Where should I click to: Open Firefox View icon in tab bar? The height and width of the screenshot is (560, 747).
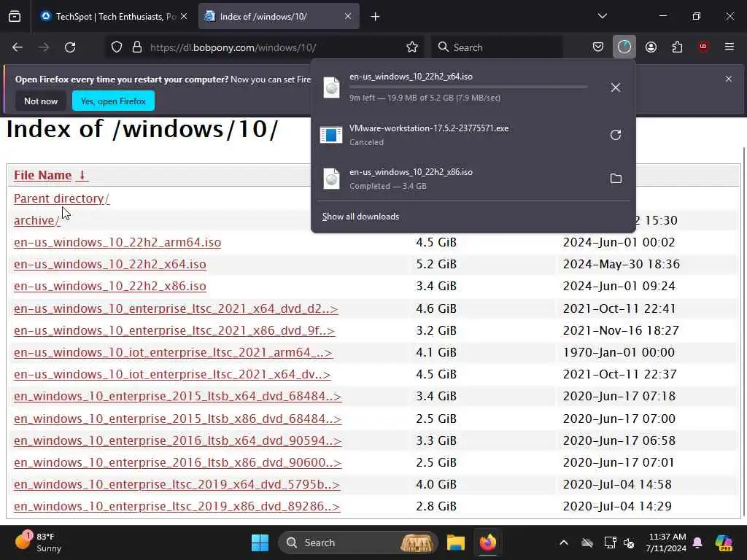coord(15,16)
